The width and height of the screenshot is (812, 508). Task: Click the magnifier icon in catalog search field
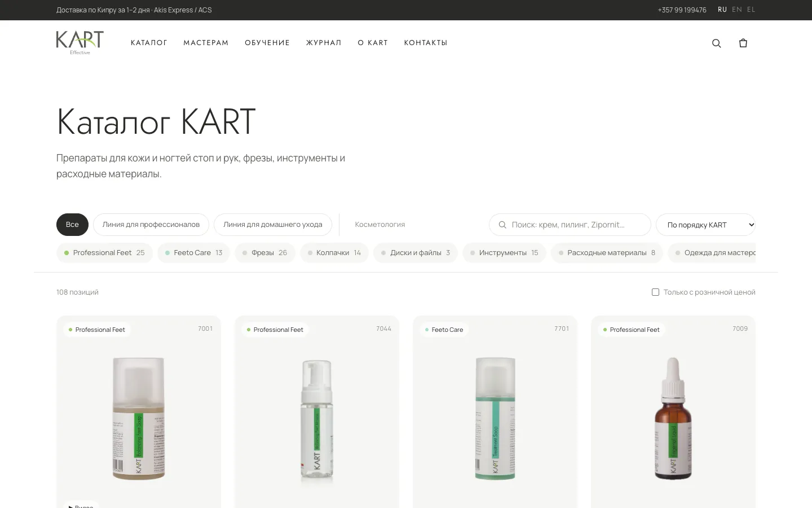[502, 225]
